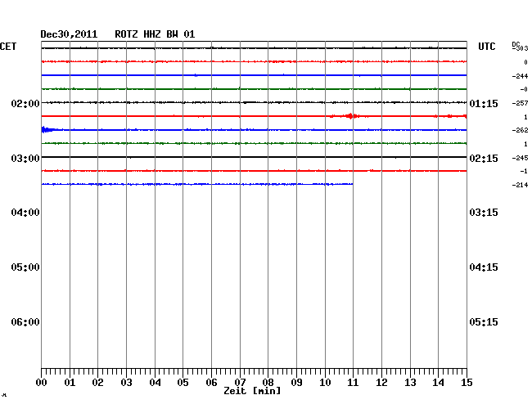The height and width of the screenshot is (404, 532).
Task: Click the 04:15 UTC time label
Action: [x=484, y=267]
